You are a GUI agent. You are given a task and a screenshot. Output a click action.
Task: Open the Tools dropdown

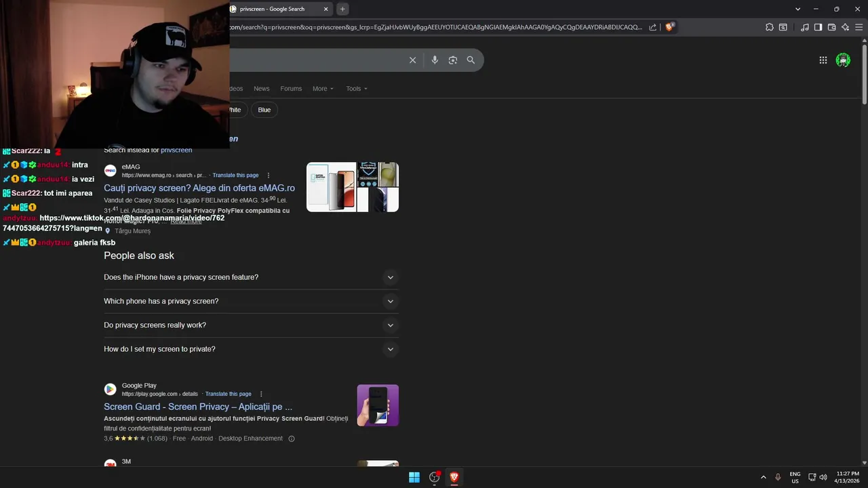click(x=357, y=89)
